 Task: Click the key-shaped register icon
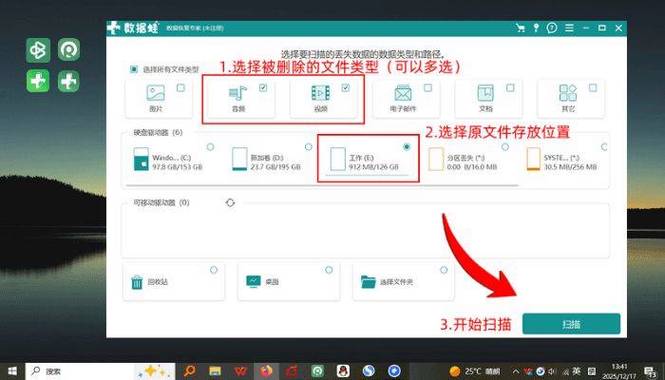[536, 28]
